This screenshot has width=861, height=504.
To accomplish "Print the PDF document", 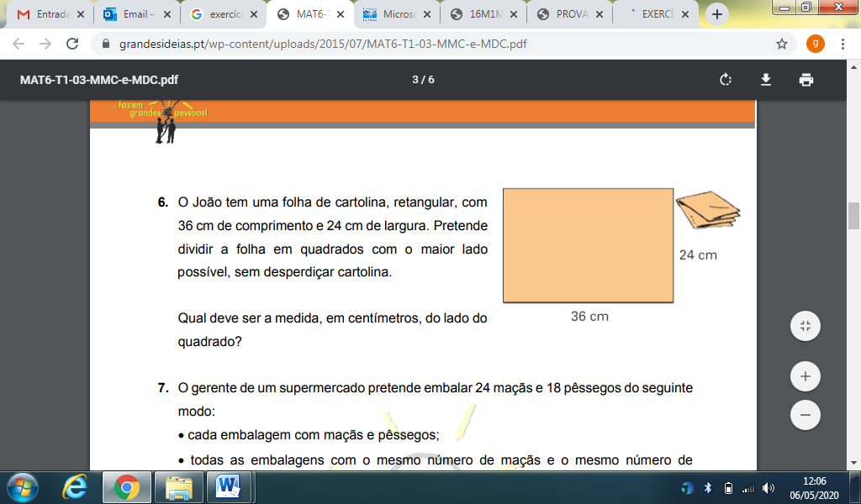I will click(x=806, y=80).
